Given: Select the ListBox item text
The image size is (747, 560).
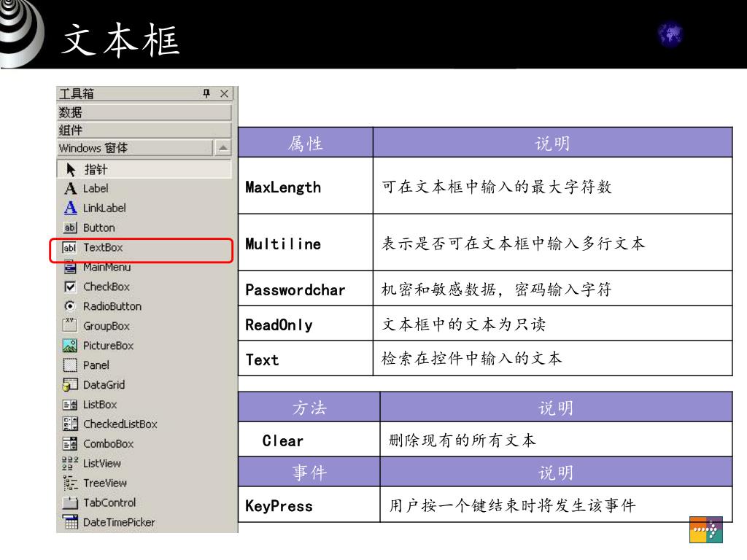Looking at the screenshot, I should [100, 405].
